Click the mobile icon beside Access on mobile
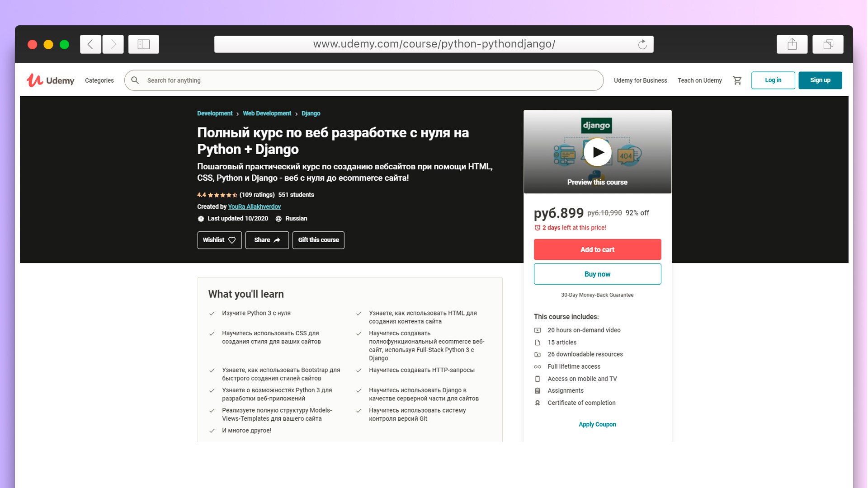Viewport: 868px width, 488px height. coord(538,379)
